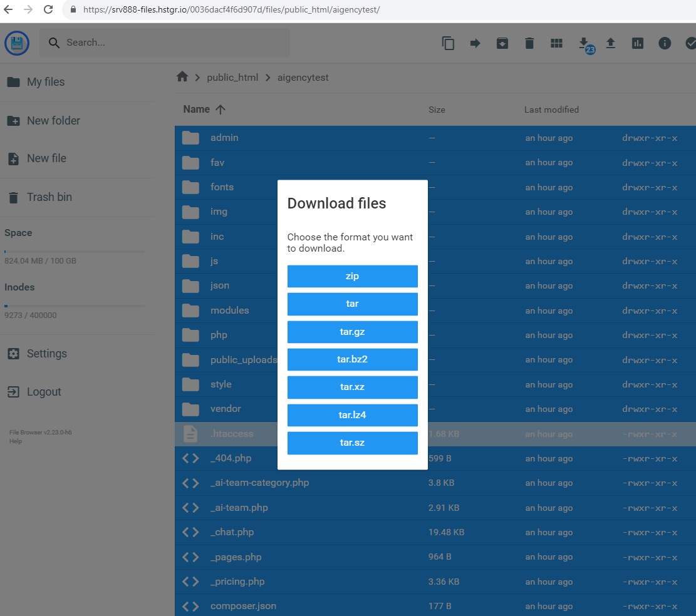Open Settings from the sidebar

[x=46, y=354]
